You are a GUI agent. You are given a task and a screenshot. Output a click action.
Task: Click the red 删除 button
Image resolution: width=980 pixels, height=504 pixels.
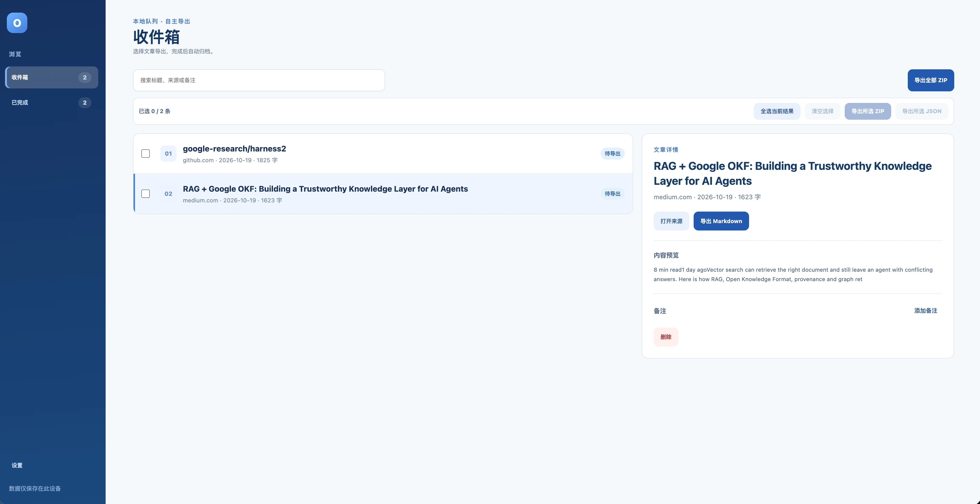point(666,337)
